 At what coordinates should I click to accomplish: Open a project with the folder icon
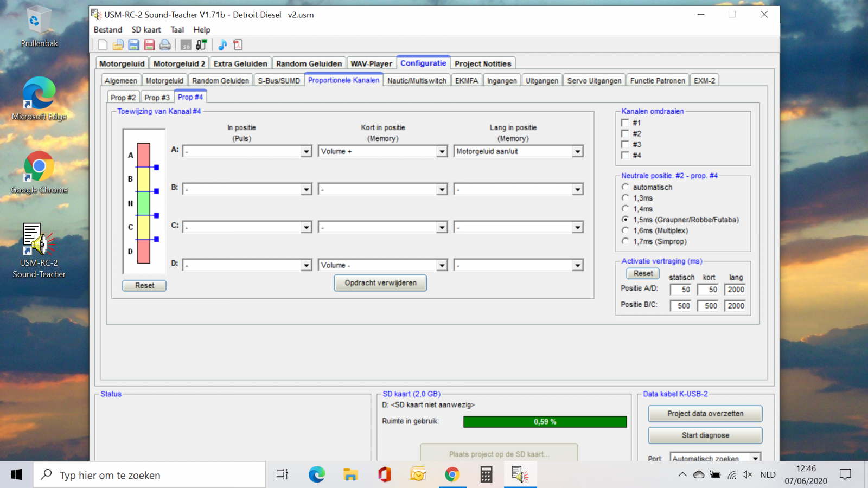point(118,45)
